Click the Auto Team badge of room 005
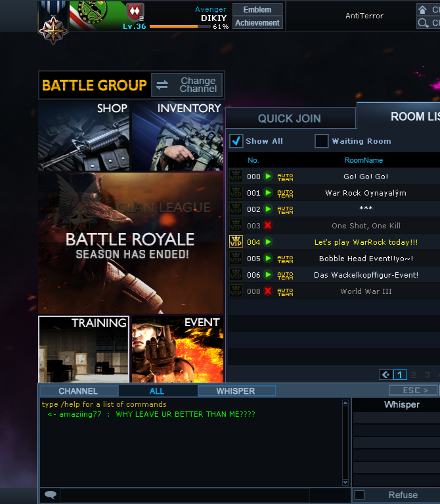This screenshot has height=504, width=440. tap(285, 259)
